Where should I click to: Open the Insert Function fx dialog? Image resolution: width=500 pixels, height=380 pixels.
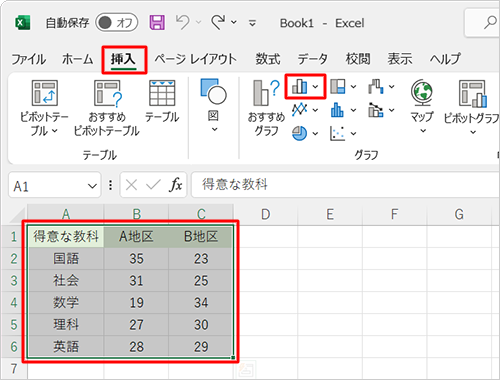click(x=176, y=185)
